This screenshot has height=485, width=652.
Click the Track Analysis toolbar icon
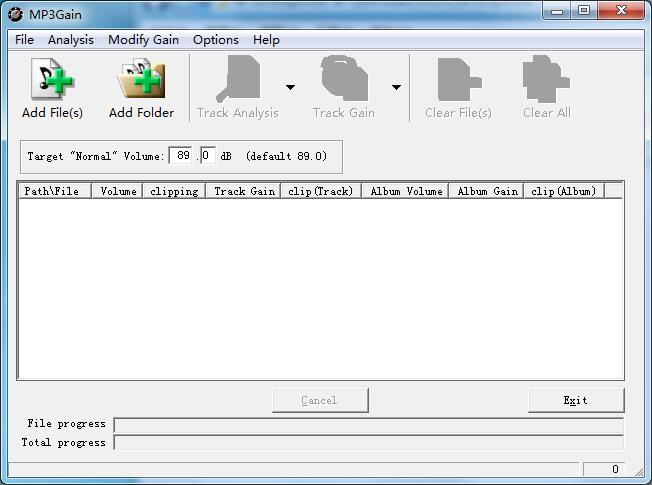pyautogui.click(x=238, y=79)
